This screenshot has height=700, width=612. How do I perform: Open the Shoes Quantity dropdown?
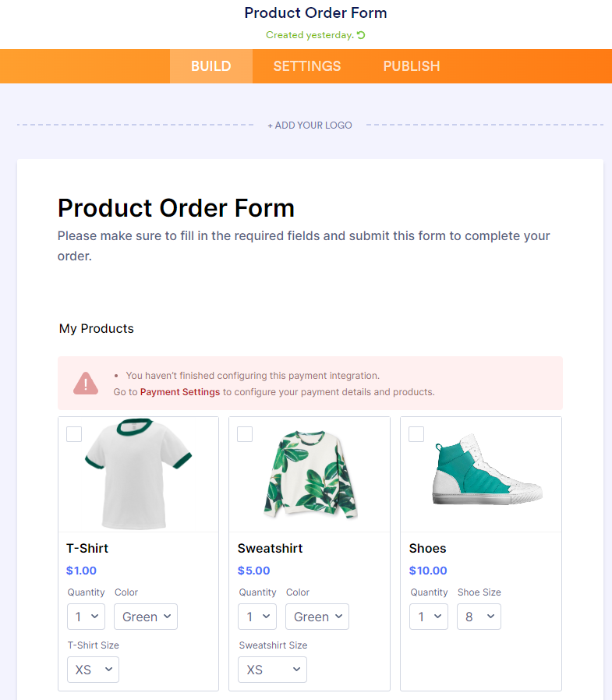point(429,617)
